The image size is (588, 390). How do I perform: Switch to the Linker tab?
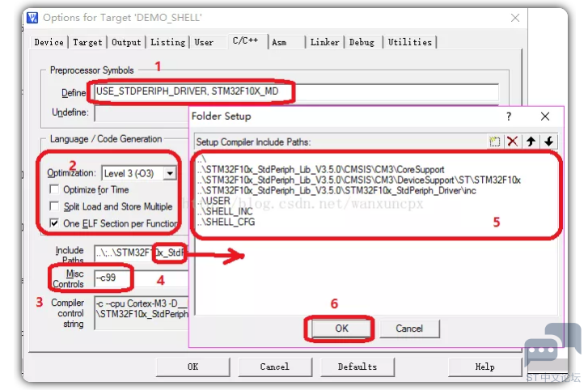point(324,42)
